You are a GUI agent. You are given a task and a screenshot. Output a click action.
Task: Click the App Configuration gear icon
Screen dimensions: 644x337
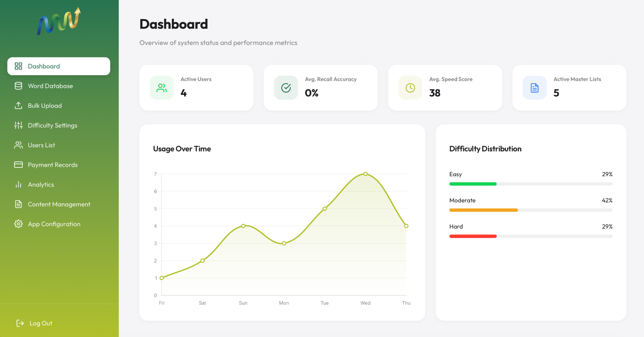tap(18, 224)
